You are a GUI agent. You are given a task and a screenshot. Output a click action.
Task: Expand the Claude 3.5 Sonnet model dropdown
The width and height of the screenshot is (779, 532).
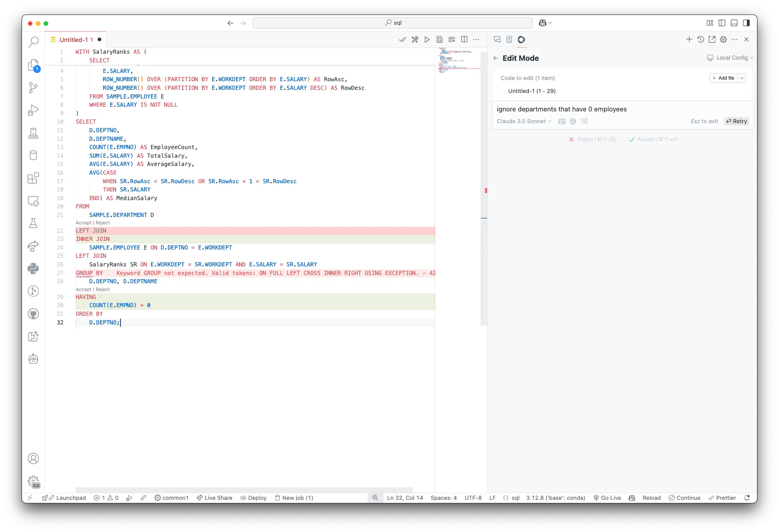coord(524,121)
